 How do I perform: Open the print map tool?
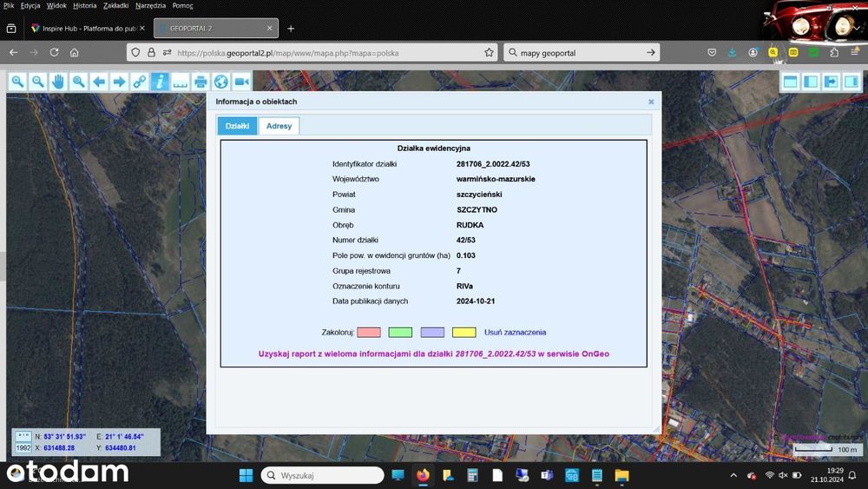point(201,82)
